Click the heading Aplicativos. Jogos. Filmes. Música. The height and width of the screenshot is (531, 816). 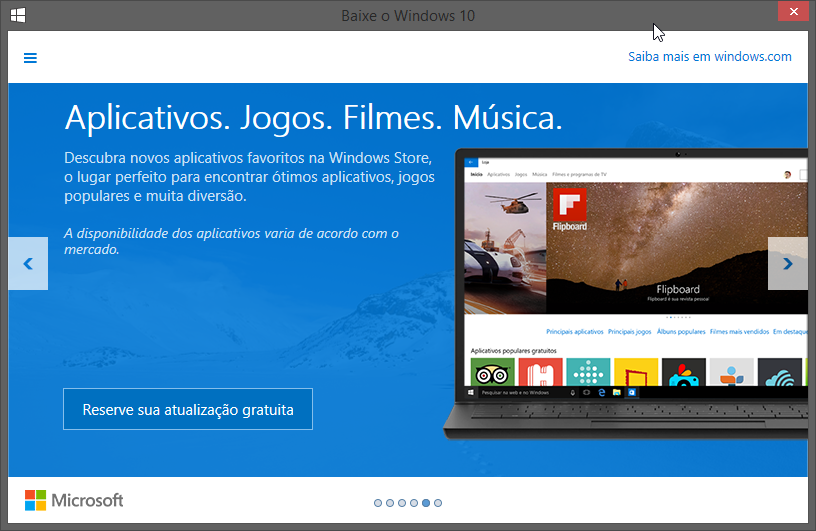[x=313, y=118]
